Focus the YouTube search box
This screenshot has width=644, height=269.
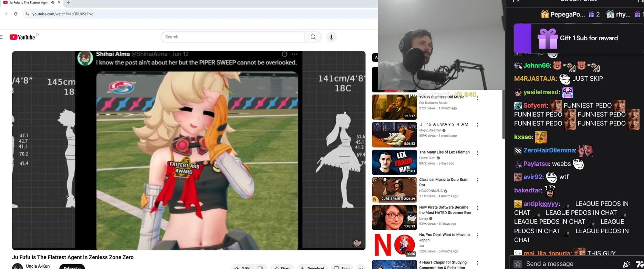[x=233, y=37]
